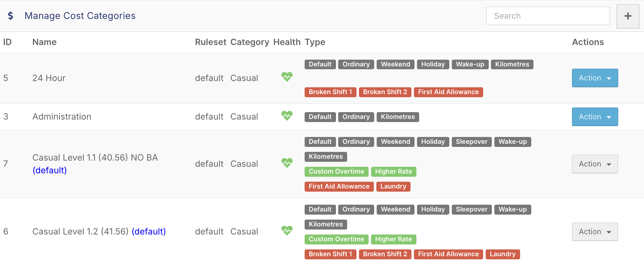Select the 24 Hour name cell
Screen dimensions: 644x264
49,78
